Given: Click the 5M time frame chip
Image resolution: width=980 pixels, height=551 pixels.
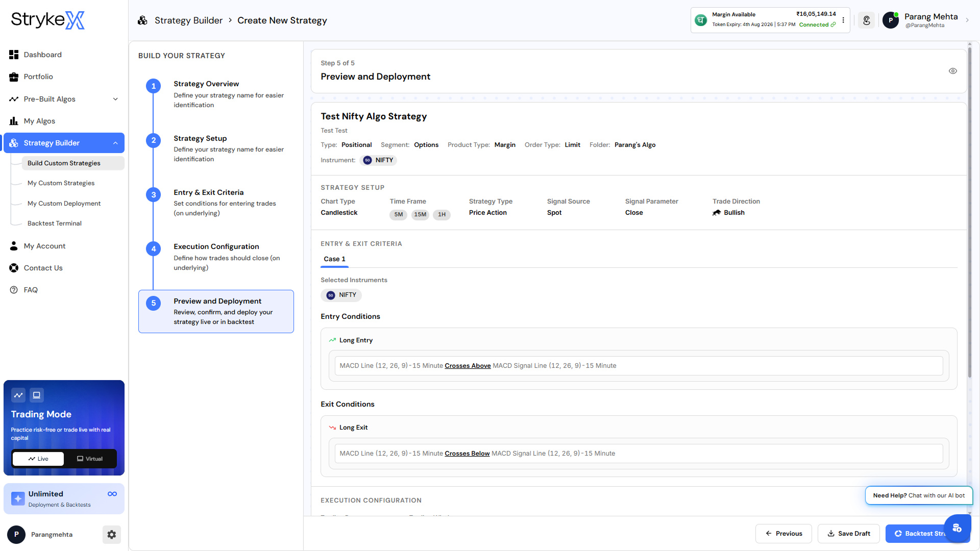Looking at the screenshot, I should (398, 214).
